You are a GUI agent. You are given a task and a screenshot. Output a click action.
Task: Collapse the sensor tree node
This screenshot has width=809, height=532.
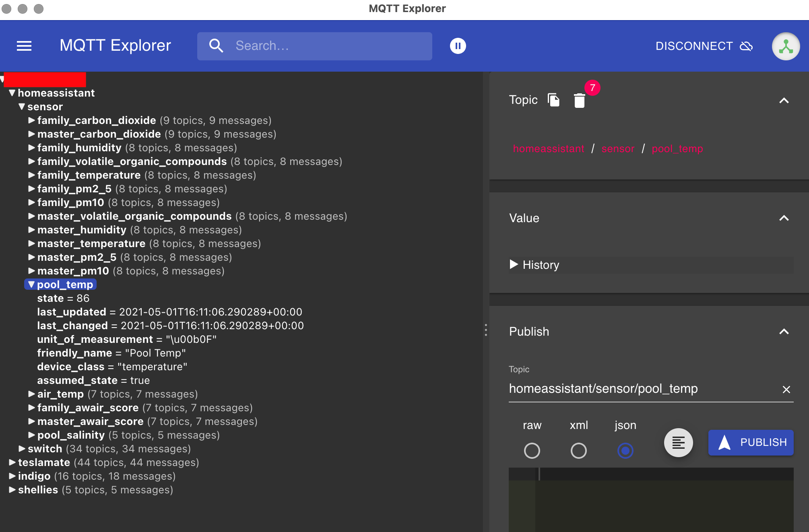tap(22, 107)
